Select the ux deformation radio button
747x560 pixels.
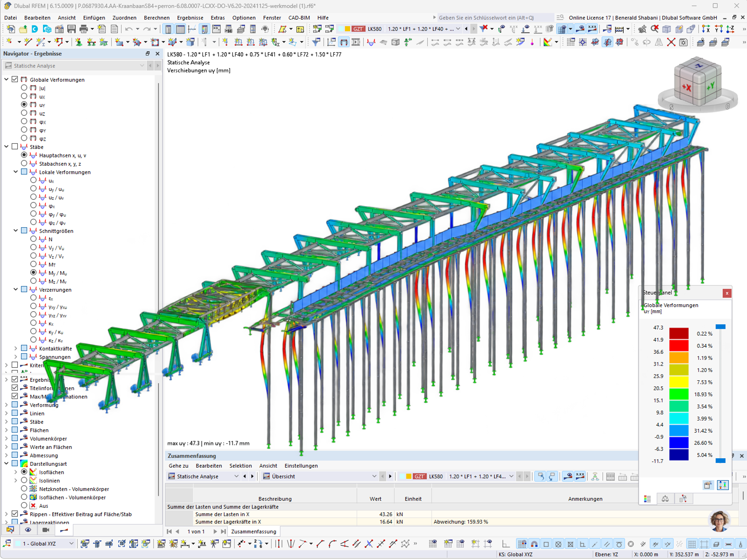[x=24, y=96]
